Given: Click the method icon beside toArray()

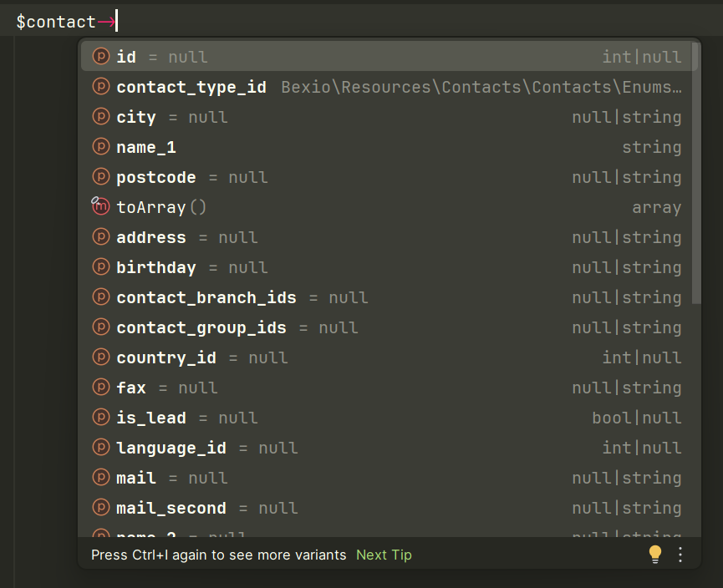Looking at the screenshot, I should click(x=101, y=207).
